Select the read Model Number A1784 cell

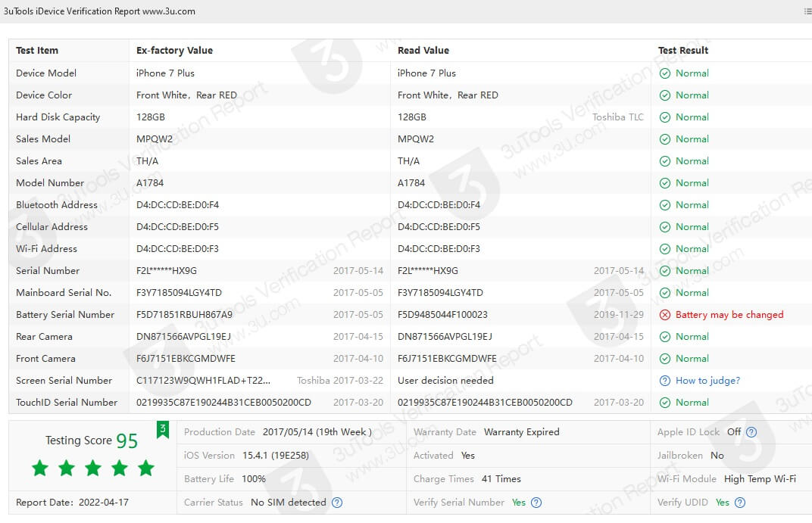(411, 182)
